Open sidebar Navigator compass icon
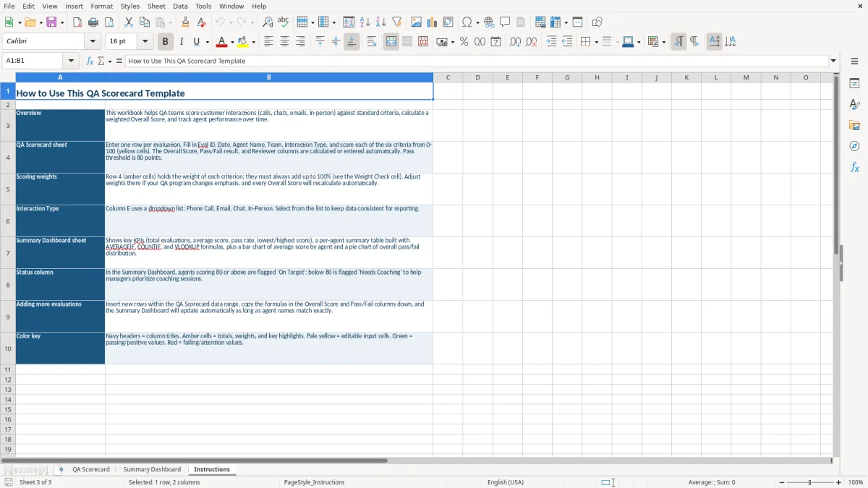Viewport: 868px width, 488px height. pyautogui.click(x=854, y=146)
